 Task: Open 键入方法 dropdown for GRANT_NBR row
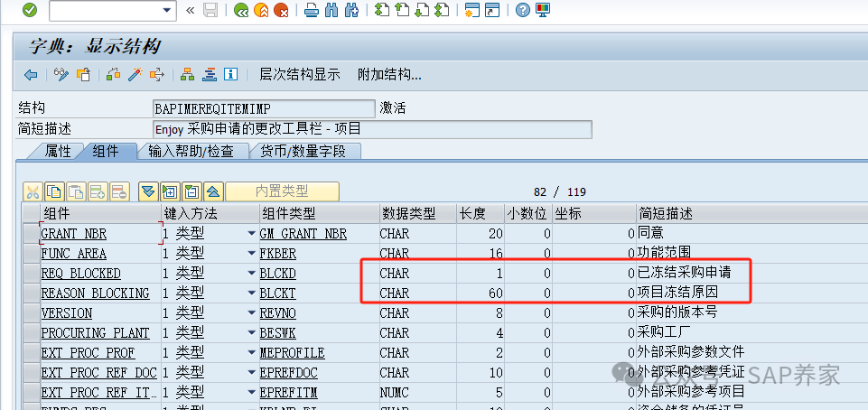point(252,234)
